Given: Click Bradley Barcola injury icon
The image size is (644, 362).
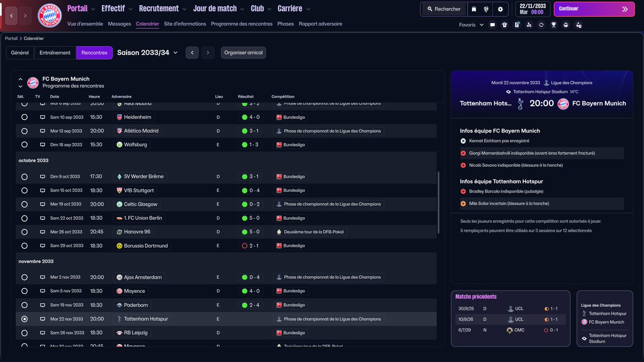Looking at the screenshot, I should (x=463, y=191).
